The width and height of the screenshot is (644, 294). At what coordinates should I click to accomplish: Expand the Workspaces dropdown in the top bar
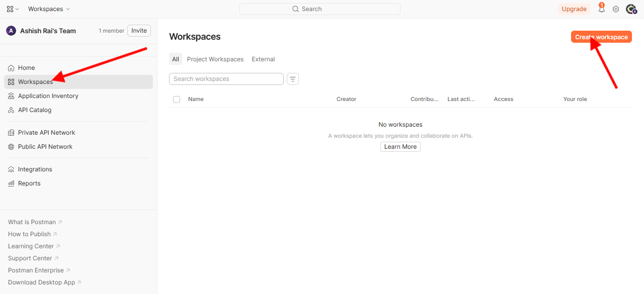49,9
